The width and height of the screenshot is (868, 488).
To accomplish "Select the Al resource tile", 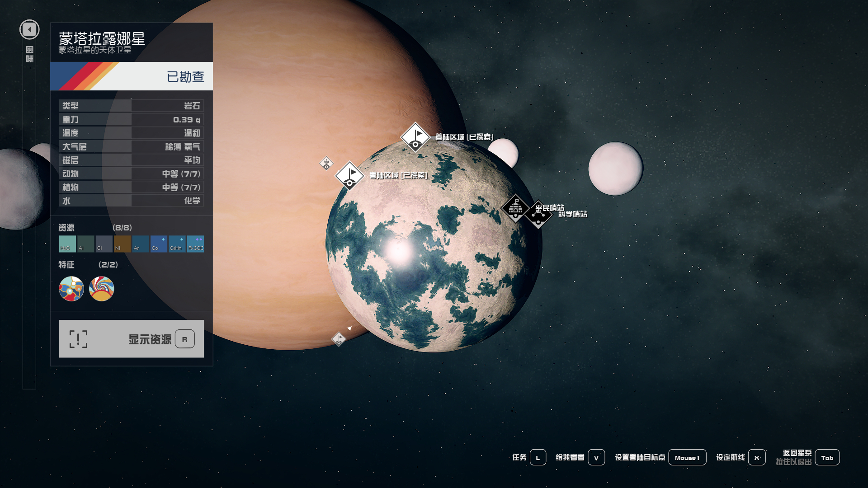I will 86,244.
